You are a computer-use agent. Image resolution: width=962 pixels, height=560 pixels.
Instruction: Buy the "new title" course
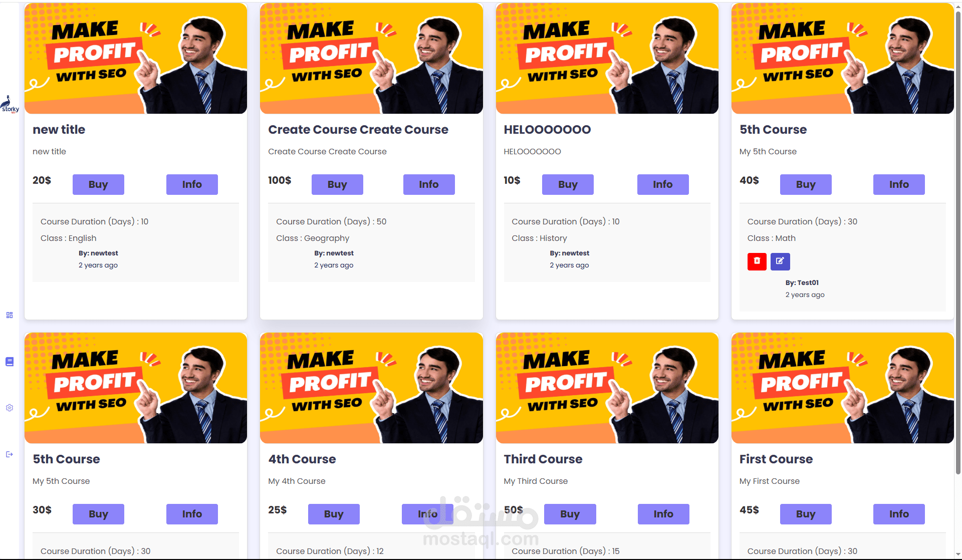point(98,184)
